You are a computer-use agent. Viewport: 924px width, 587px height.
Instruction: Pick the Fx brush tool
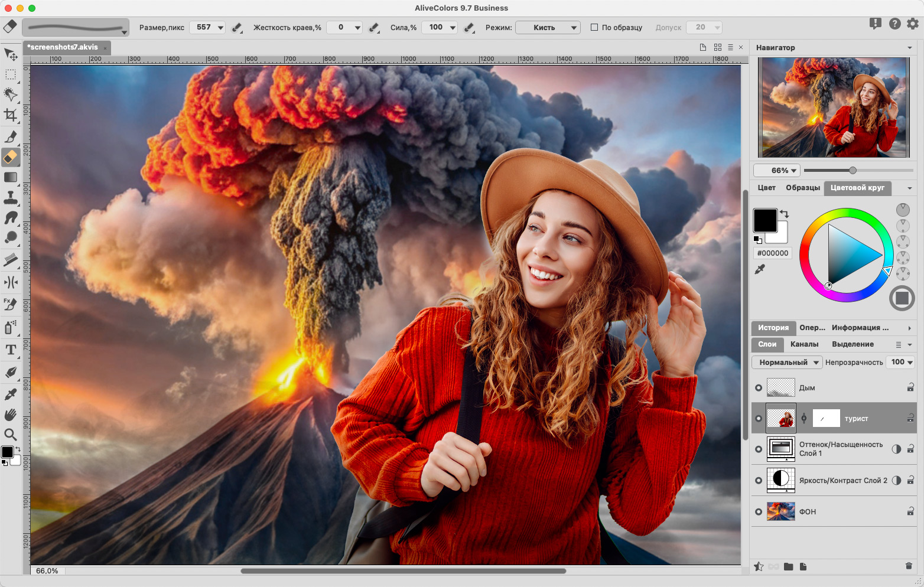pos(11,305)
